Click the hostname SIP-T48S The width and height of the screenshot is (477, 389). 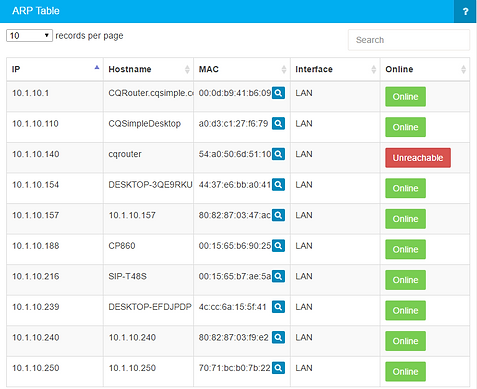[x=127, y=276]
